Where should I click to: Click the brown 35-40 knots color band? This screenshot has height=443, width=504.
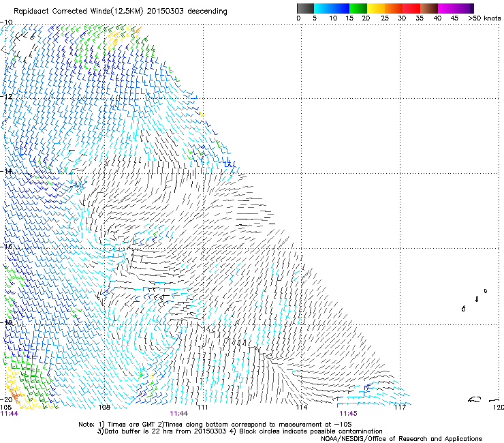click(429, 8)
